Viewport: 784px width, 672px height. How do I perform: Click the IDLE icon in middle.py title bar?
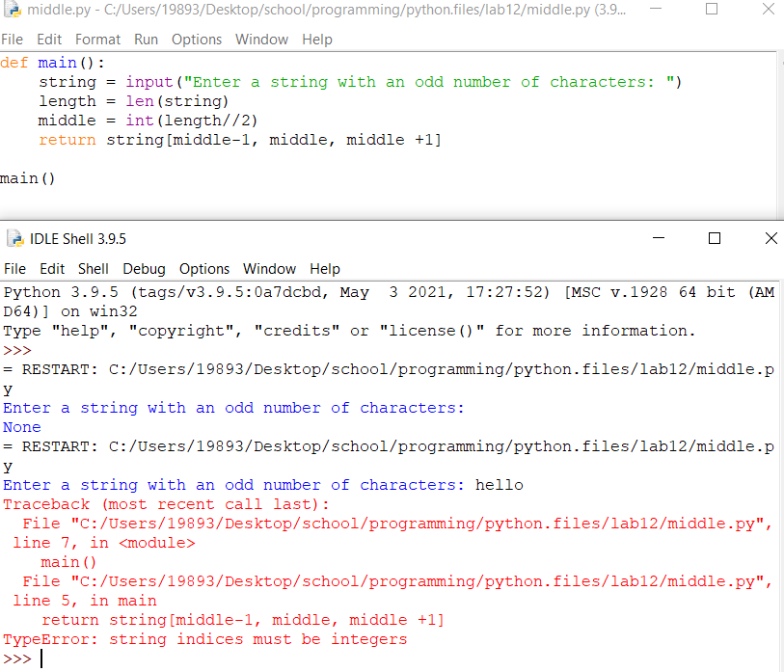pyautogui.click(x=13, y=12)
